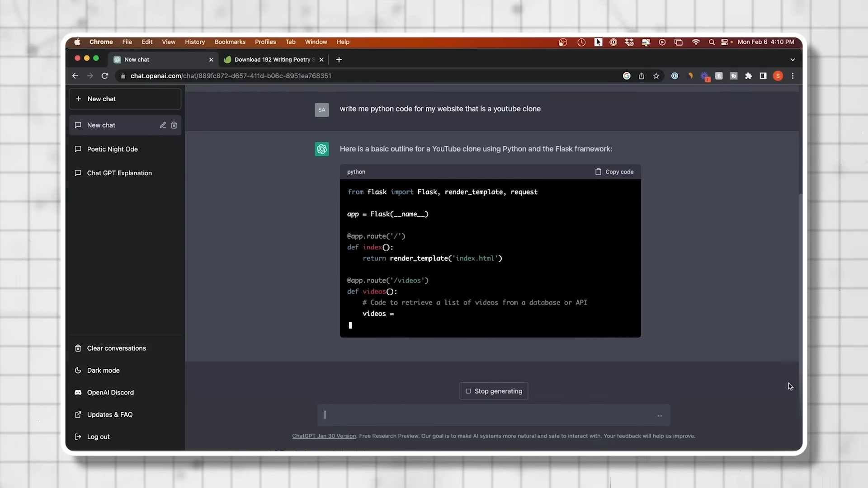The width and height of the screenshot is (868, 488).
Task: Click the edit pencil icon on New chat
Action: (x=163, y=125)
